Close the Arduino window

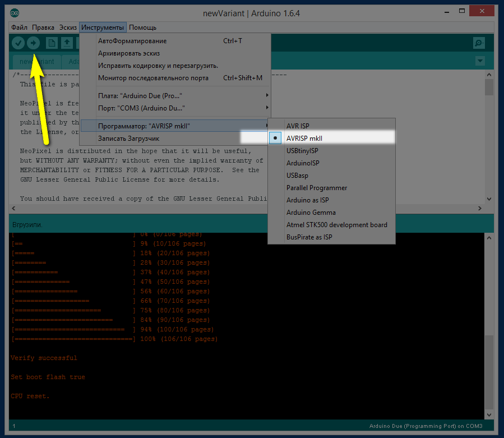pyautogui.click(x=482, y=11)
